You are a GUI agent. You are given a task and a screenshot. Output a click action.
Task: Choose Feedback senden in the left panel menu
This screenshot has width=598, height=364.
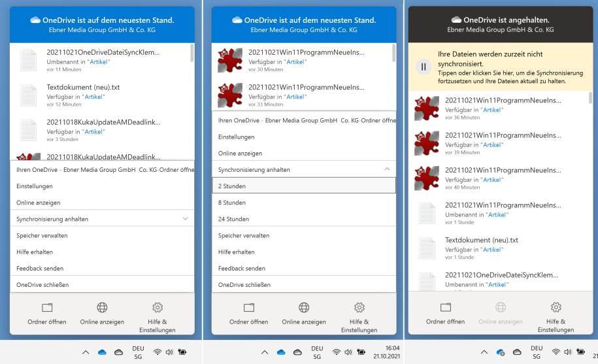pos(102,269)
